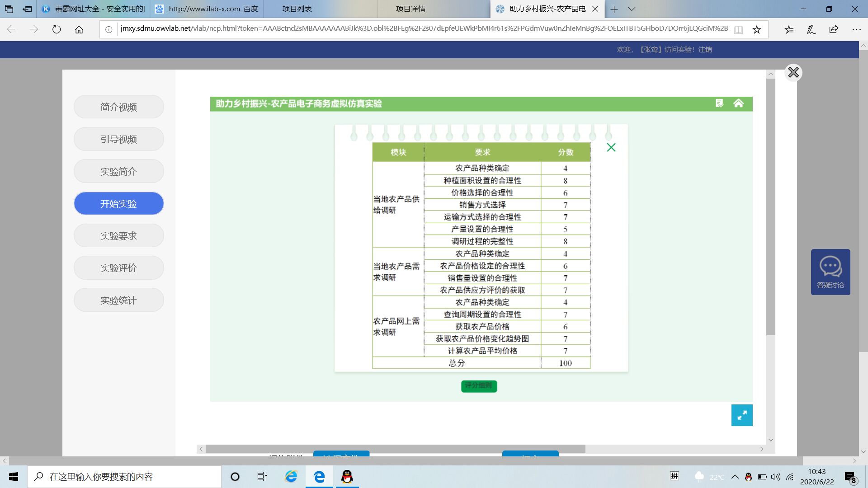Click the Windows search input box

coord(124,477)
